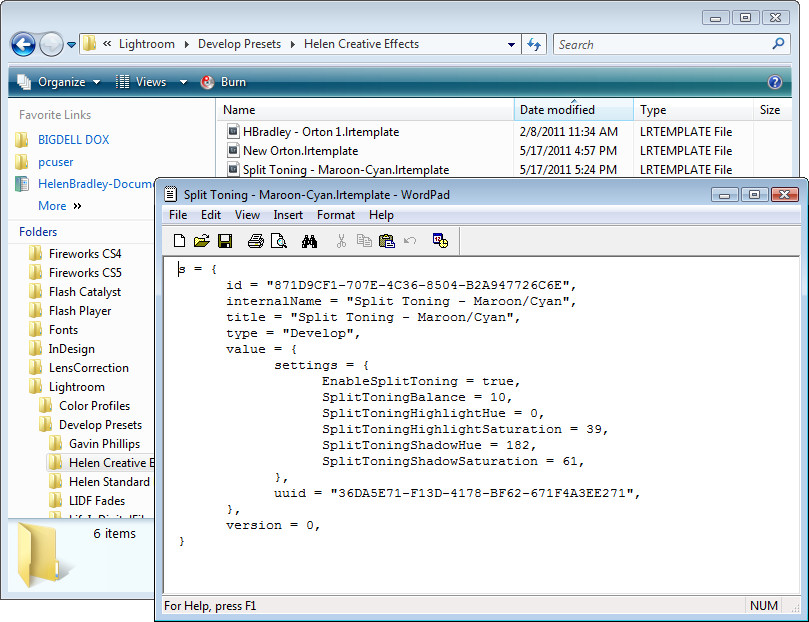This screenshot has width=809, height=622.
Task: Open Print Preview from the toolbar
Action: coord(279,240)
